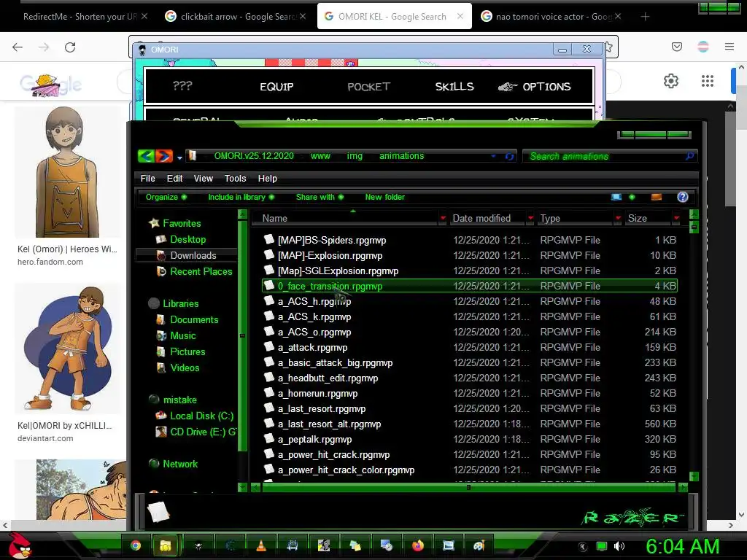Select the file a_last_resort_alt.rpgmvp
Screen dimensions: 747x560
coord(330,424)
